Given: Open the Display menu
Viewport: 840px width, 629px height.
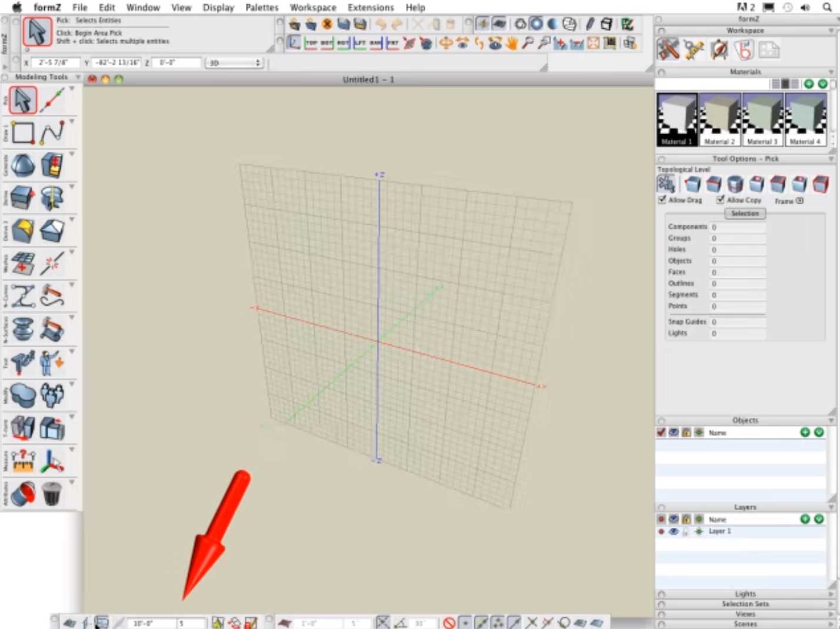Looking at the screenshot, I should tap(218, 7).
